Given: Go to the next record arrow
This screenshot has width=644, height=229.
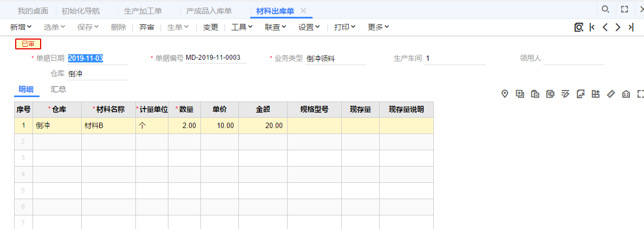Looking at the screenshot, I should click(x=618, y=27).
